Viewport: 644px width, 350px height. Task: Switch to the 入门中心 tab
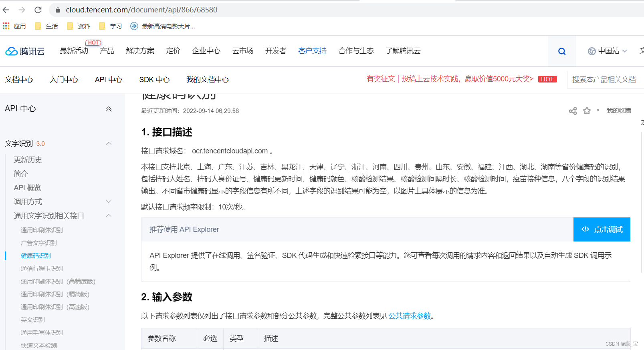(x=64, y=80)
